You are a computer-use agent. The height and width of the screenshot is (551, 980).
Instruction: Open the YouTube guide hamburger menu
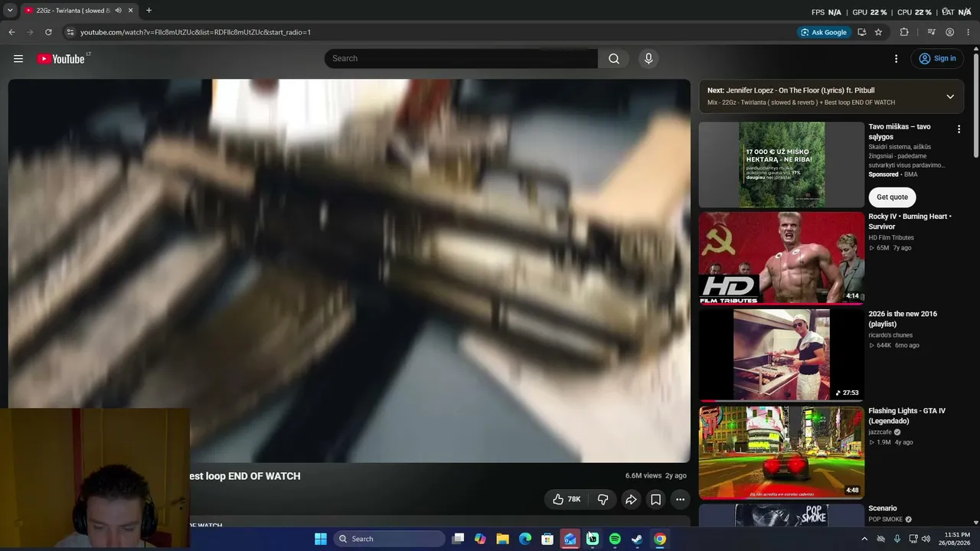[x=18, y=59]
